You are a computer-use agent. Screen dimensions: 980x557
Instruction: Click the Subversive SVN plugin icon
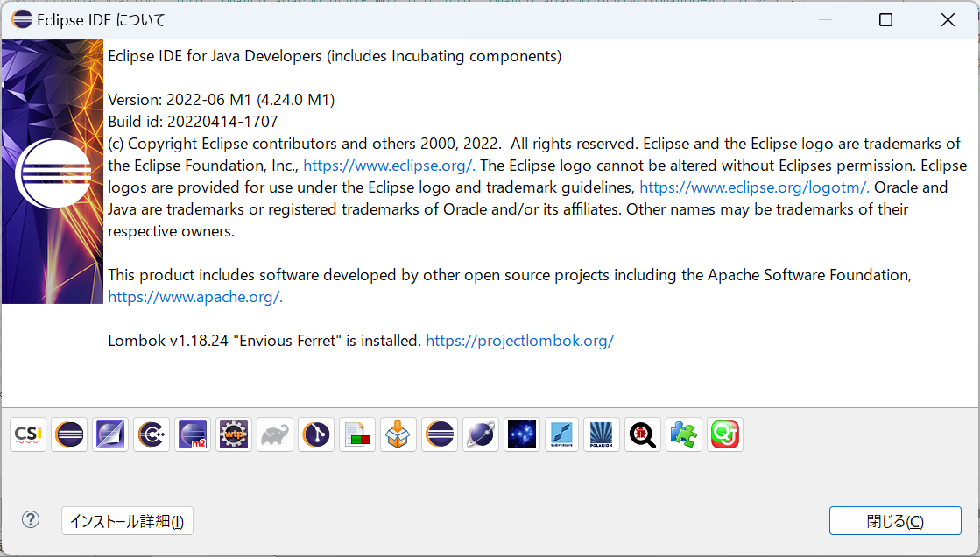click(x=561, y=434)
